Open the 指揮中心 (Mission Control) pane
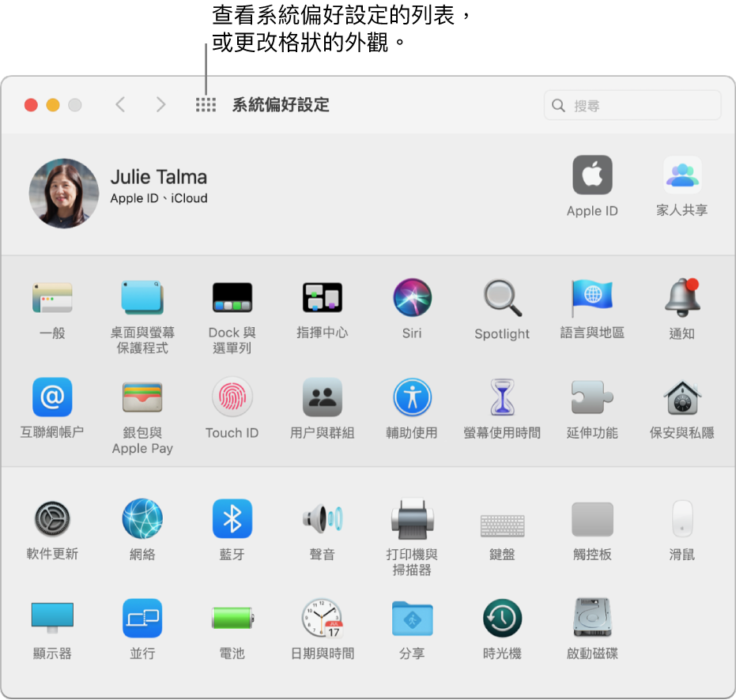 pyautogui.click(x=322, y=297)
